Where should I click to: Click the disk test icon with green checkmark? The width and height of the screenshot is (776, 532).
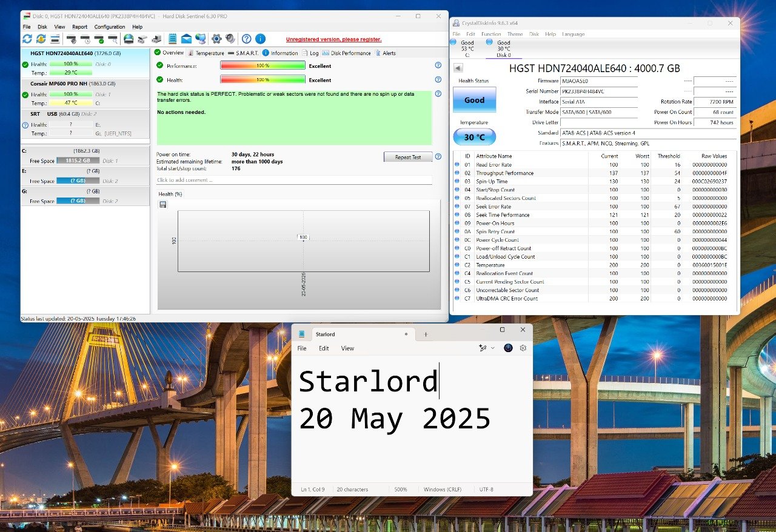[x=99, y=39]
